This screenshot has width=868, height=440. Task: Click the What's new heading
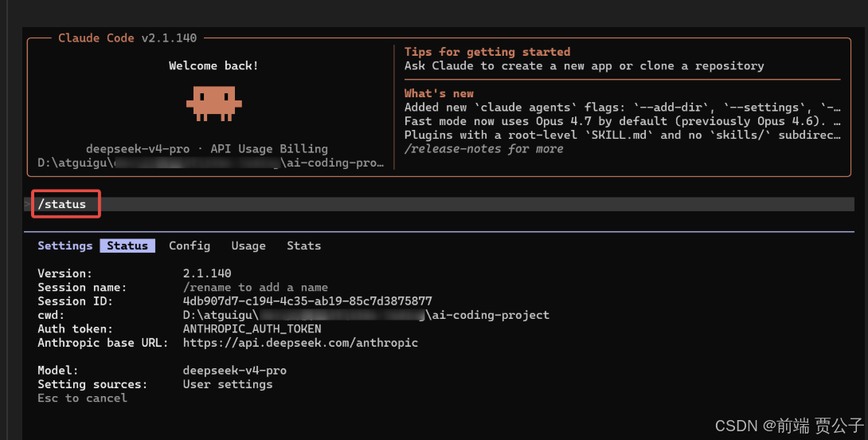pos(439,93)
